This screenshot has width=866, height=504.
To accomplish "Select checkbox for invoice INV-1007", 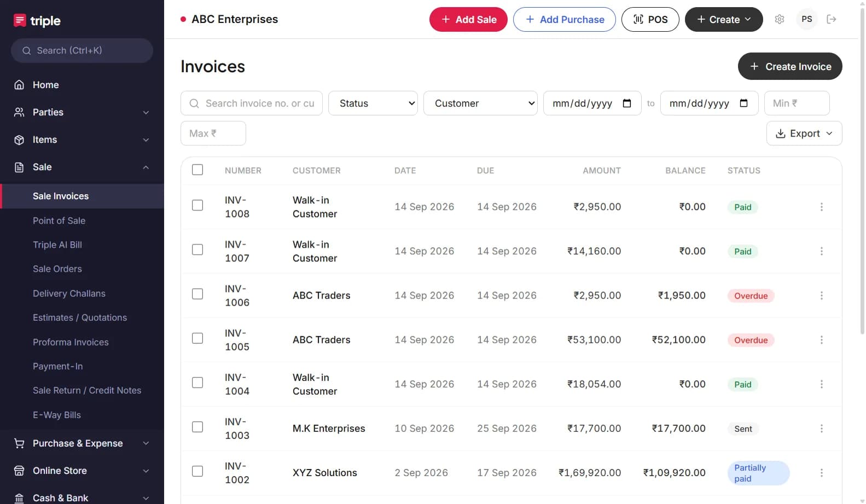I will (x=197, y=249).
